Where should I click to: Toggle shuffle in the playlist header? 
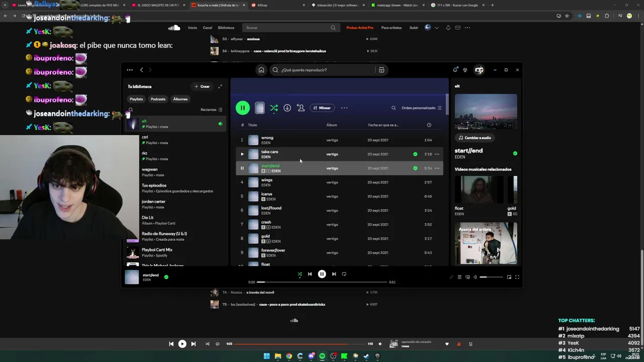[274, 108]
